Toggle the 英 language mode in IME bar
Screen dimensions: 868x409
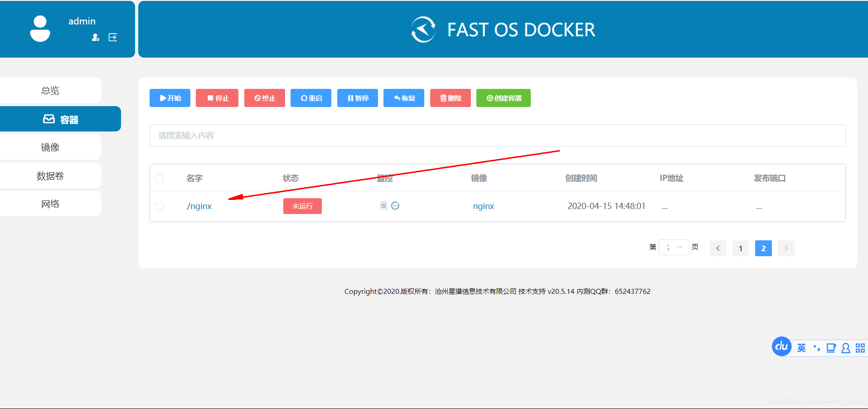(801, 348)
